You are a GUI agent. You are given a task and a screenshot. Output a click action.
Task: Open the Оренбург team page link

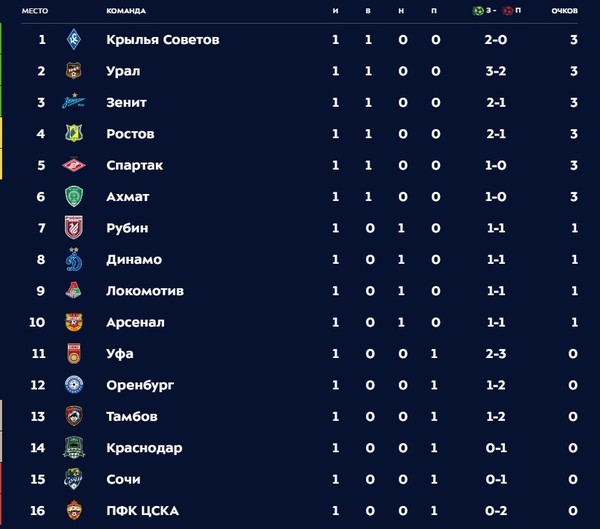(x=140, y=385)
